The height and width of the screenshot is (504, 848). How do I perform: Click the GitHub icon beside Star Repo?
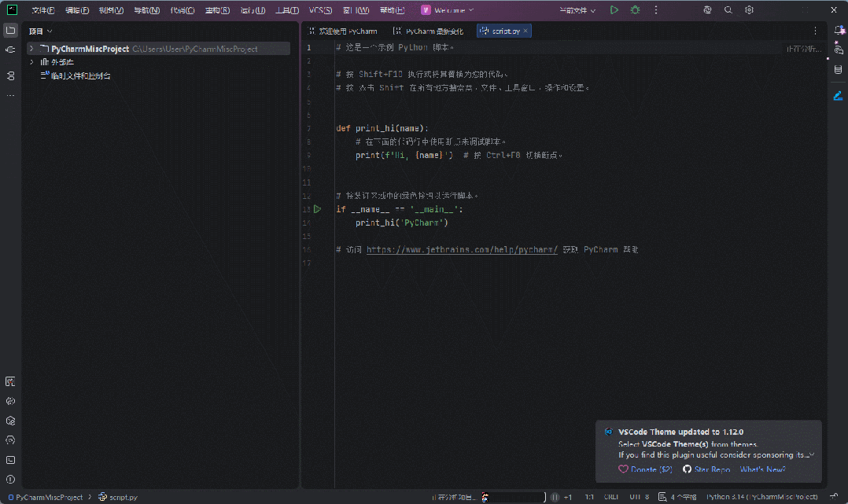(x=687, y=469)
